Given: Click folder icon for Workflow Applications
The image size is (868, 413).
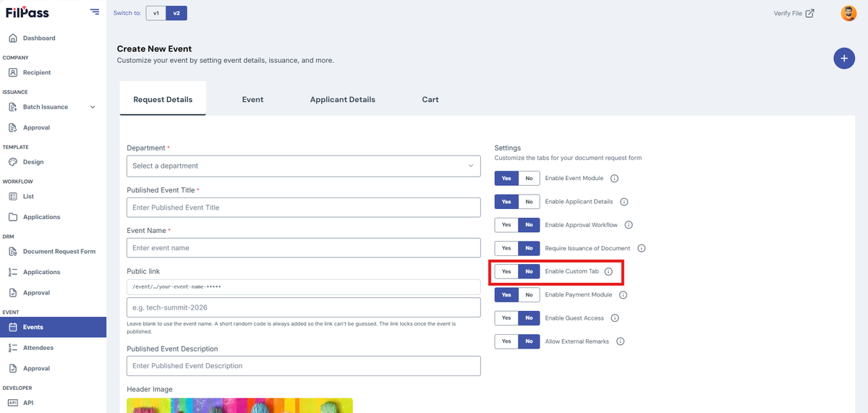Looking at the screenshot, I should [13, 217].
